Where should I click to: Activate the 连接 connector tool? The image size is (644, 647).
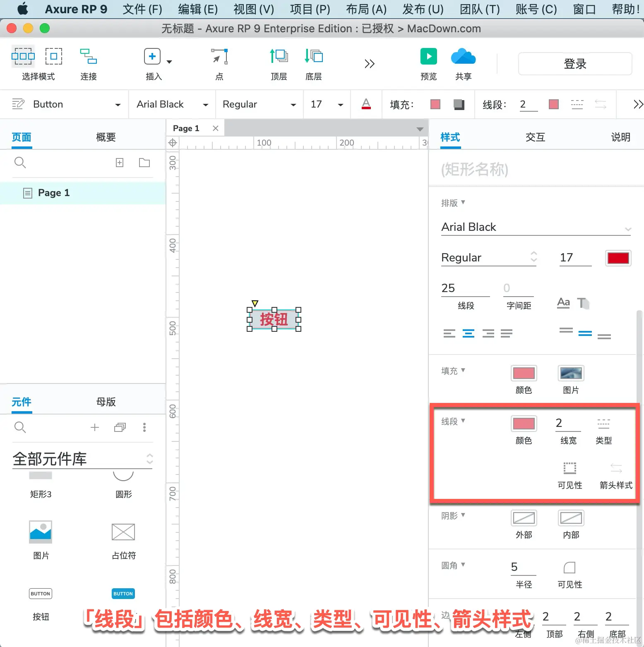88,56
